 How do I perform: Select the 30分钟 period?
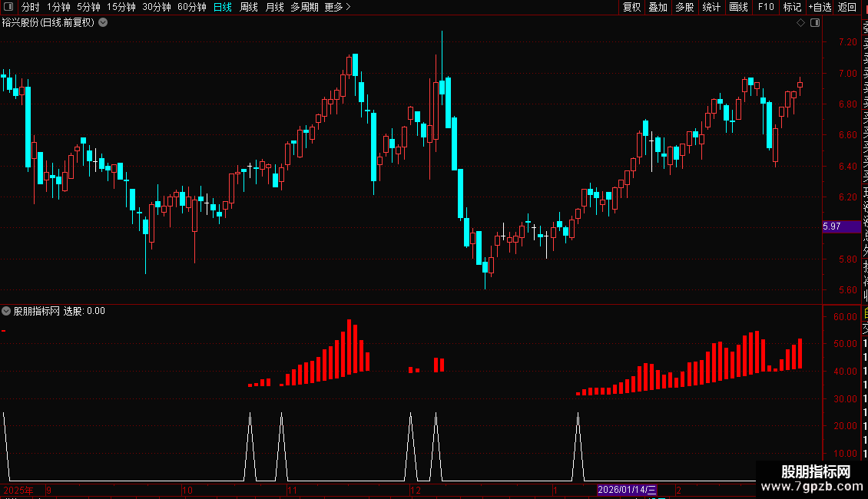point(157,7)
